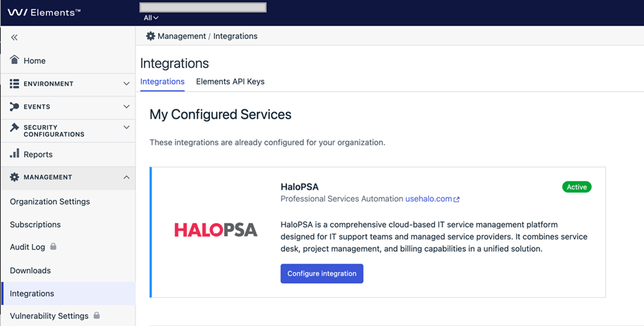Click the MANAGEMENT section label
Screen dimensions: 644x326
pos(47,177)
